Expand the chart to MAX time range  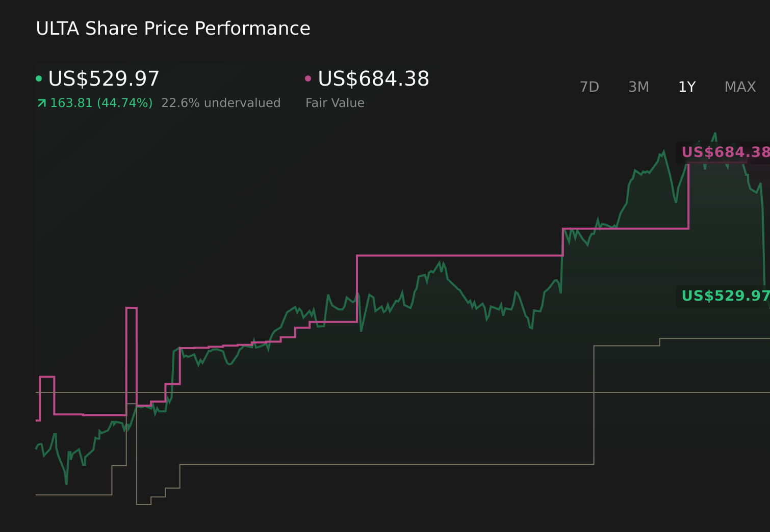click(740, 87)
